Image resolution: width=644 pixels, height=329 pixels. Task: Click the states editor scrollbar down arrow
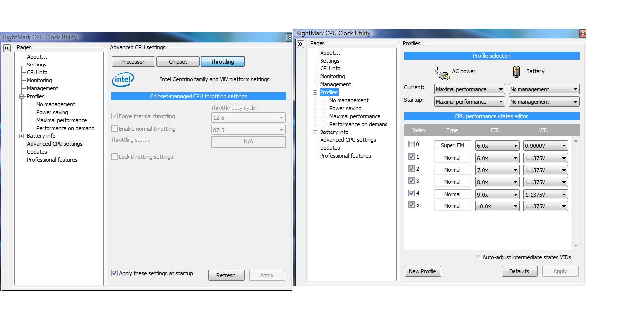pyautogui.click(x=576, y=246)
